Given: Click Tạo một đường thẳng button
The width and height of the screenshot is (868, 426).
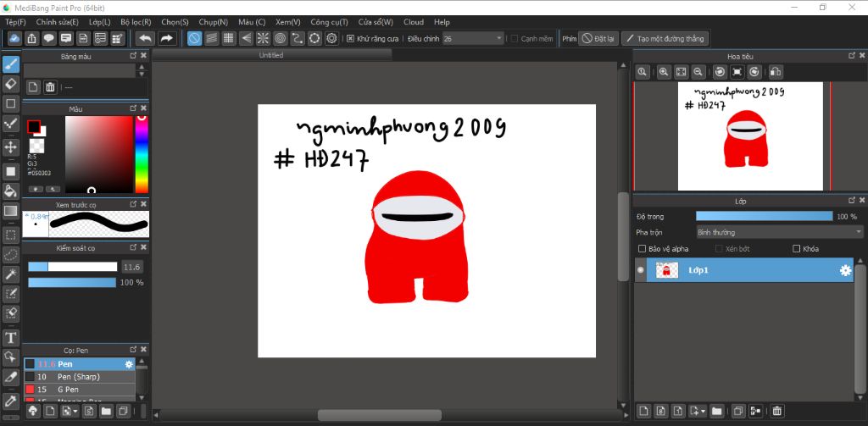Looking at the screenshot, I should 665,39.
